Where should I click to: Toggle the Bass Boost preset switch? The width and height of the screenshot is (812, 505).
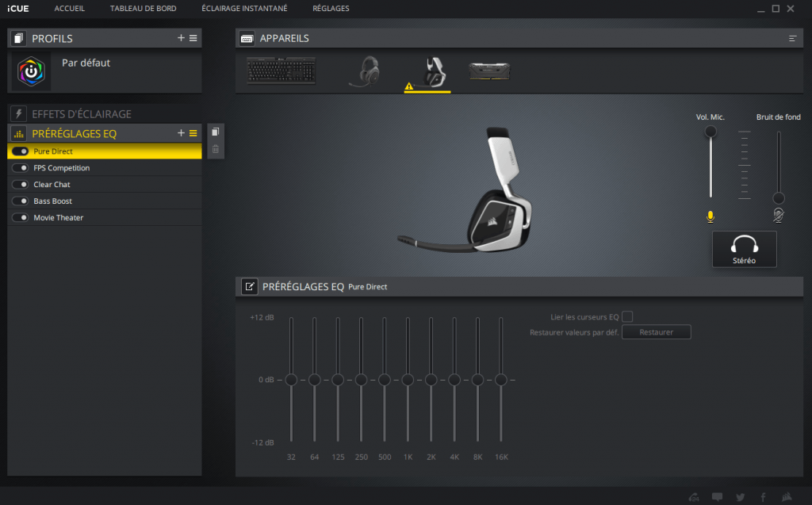20,201
